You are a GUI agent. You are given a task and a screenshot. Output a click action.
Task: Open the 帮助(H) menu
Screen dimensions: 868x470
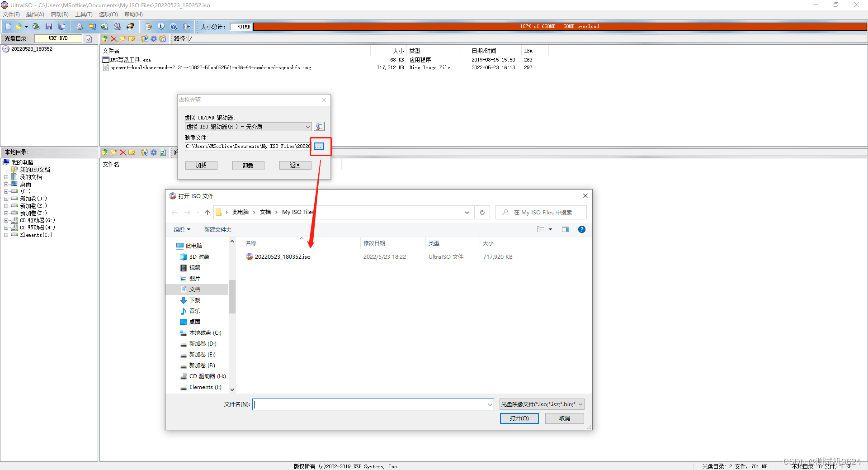pos(133,14)
